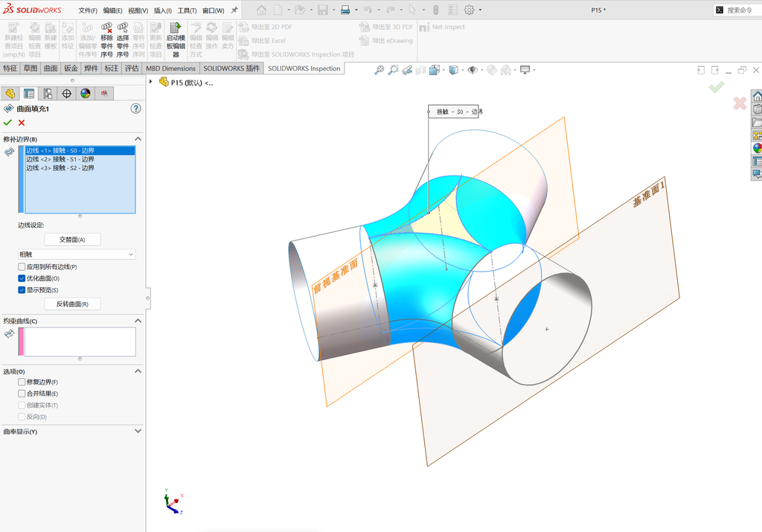Viewport: 762px width, 532px height.
Task: Enable 应用到所有边线 (Apply to all edges) checkbox
Action: (22, 266)
